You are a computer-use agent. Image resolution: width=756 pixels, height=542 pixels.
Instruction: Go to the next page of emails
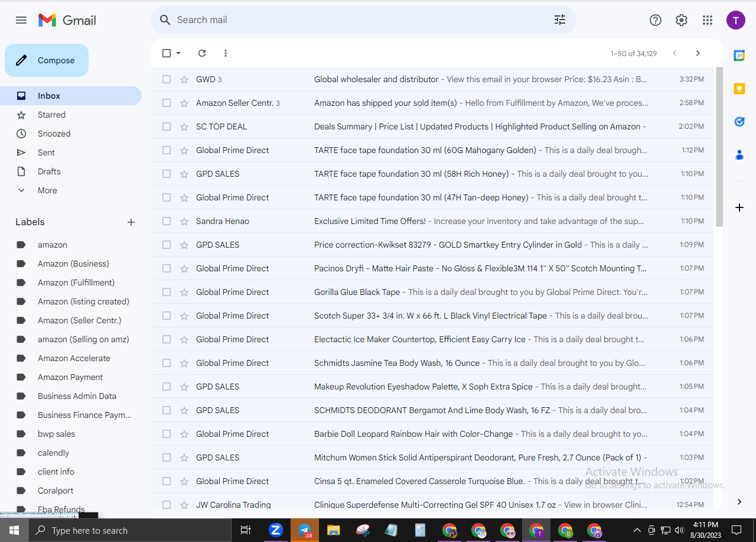698,53
